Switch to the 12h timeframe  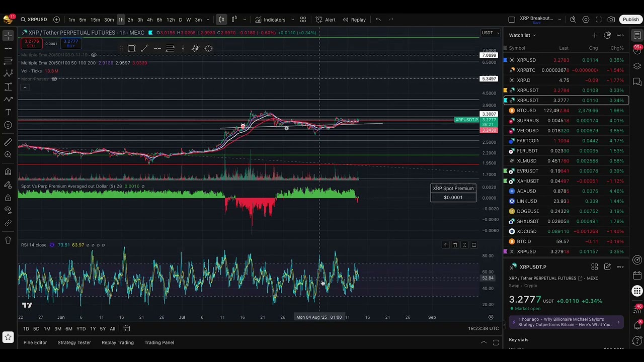(171, 20)
